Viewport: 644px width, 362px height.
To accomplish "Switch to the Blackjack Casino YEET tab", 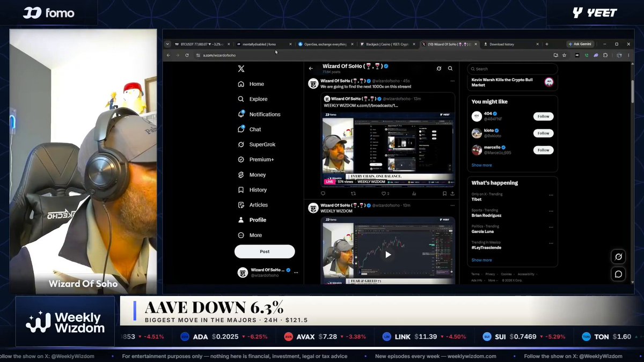I will (388, 45).
